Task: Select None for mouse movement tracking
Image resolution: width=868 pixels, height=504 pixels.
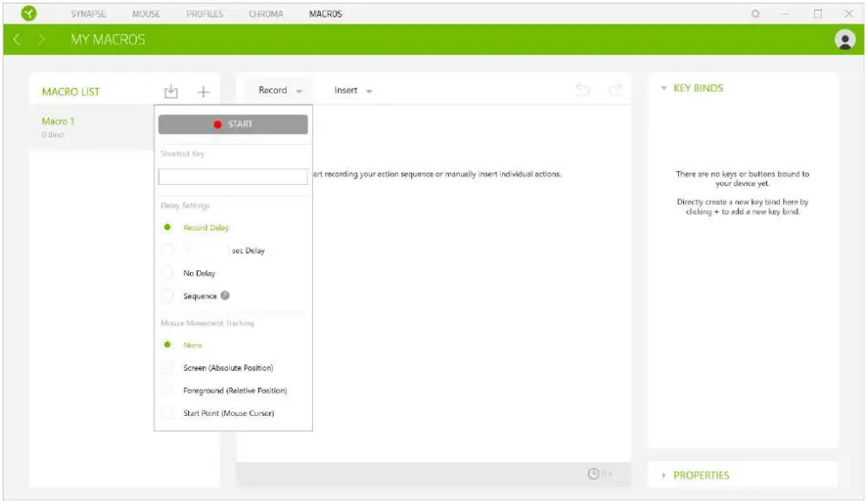Action: coord(167,344)
